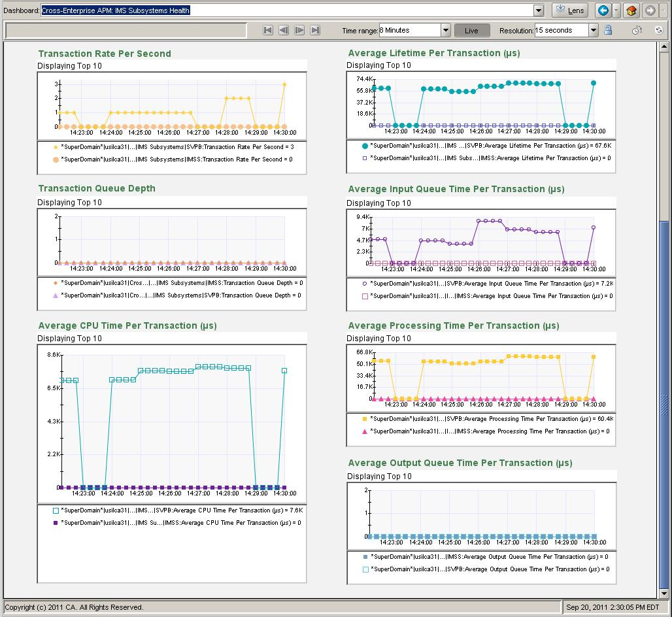Image resolution: width=672 pixels, height=617 pixels.
Task: Click the Average CPU Time chart area
Action: tap(172, 424)
